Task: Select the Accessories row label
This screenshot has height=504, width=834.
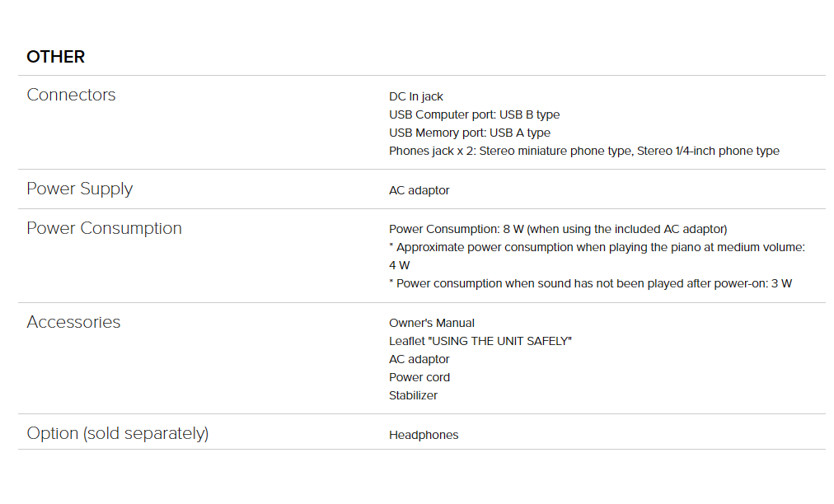Action: click(74, 322)
